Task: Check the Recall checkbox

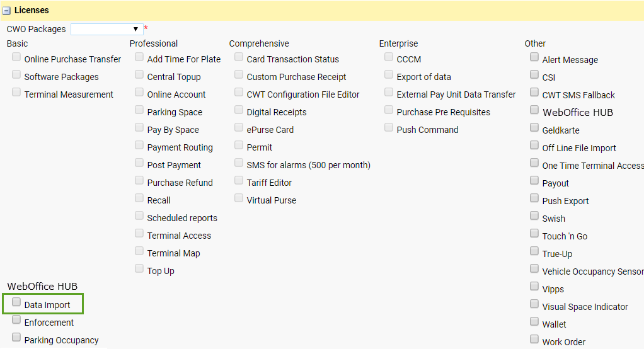Action: (139, 198)
